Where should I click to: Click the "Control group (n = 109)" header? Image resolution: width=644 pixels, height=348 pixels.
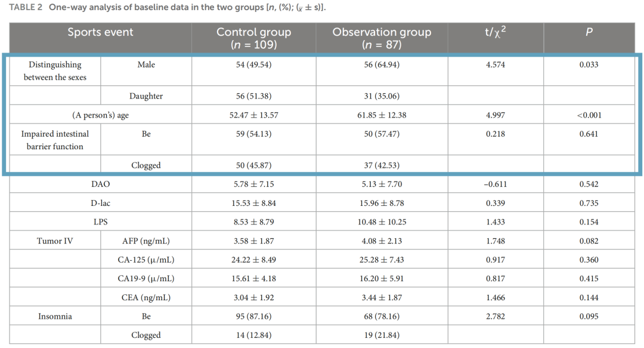[x=253, y=38]
